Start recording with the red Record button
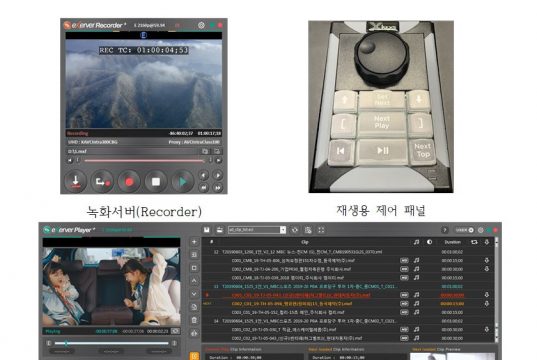Viewport: 537px width, 360px height. 129,182
